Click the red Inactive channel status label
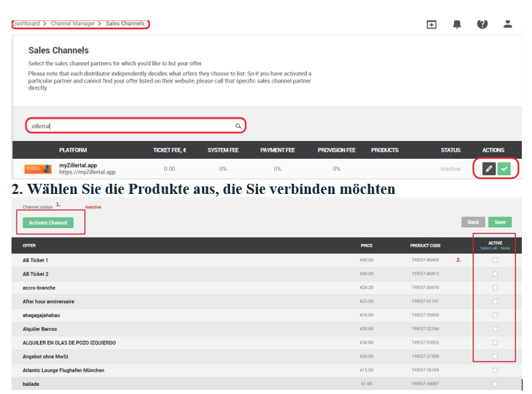 tap(93, 207)
